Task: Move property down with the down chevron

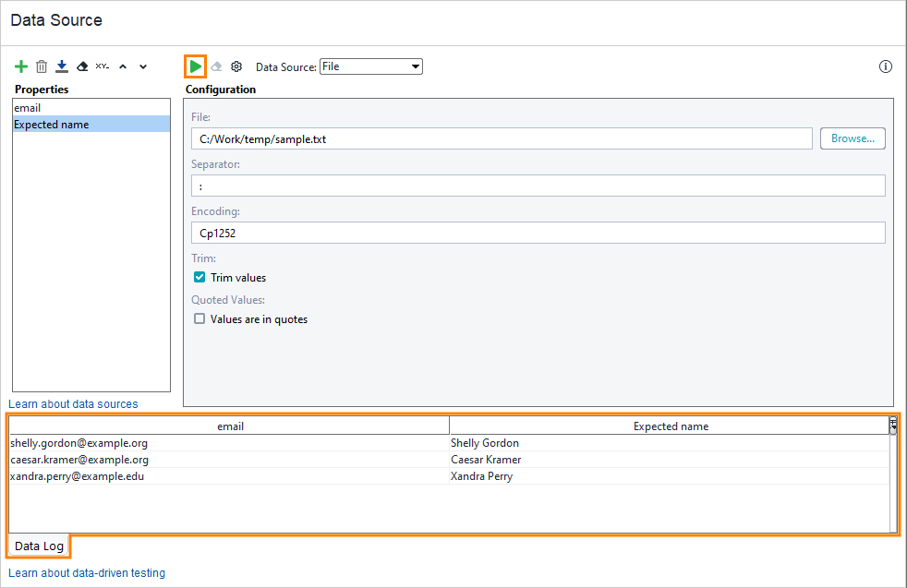Action: point(143,66)
